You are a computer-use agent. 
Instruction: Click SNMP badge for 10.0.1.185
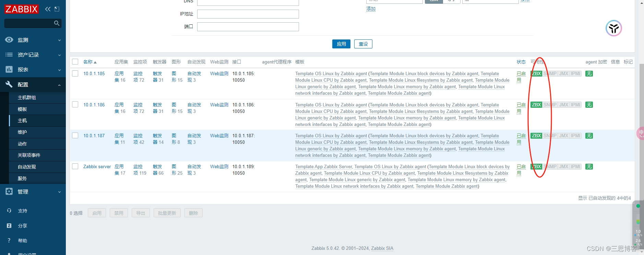550,73
